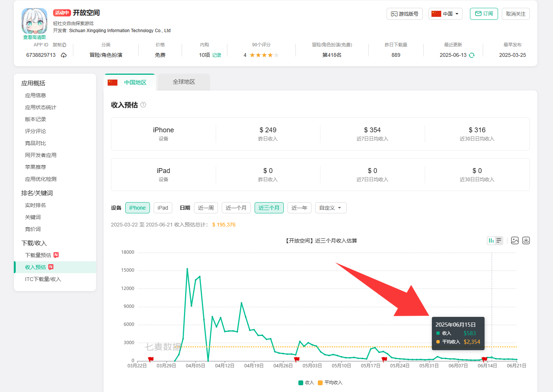The image size is (553, 392).
Task: Toggle 平均收入 legend series
Action: click(330, 383)
